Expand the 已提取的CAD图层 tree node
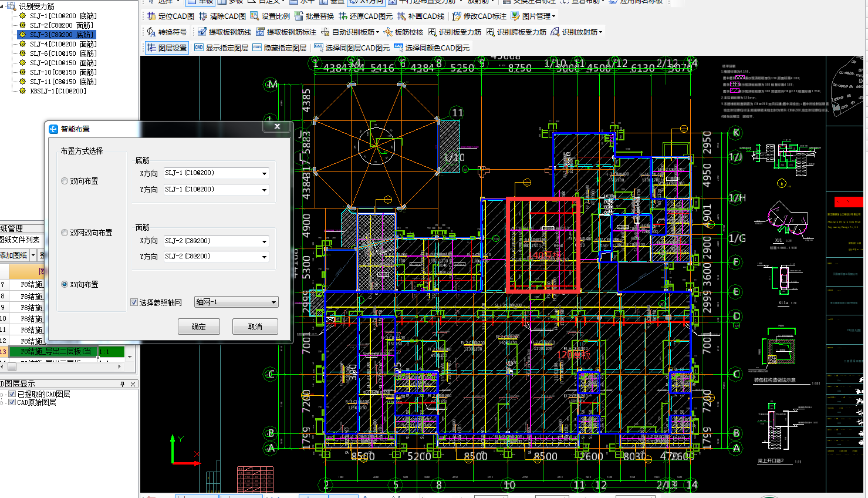 pyautogui.click(x=3, y=394)
